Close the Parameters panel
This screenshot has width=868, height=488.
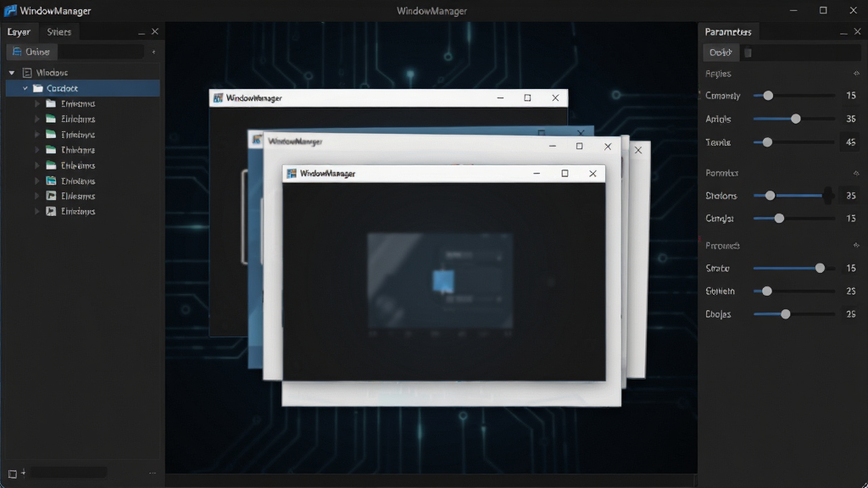[858, 31]
